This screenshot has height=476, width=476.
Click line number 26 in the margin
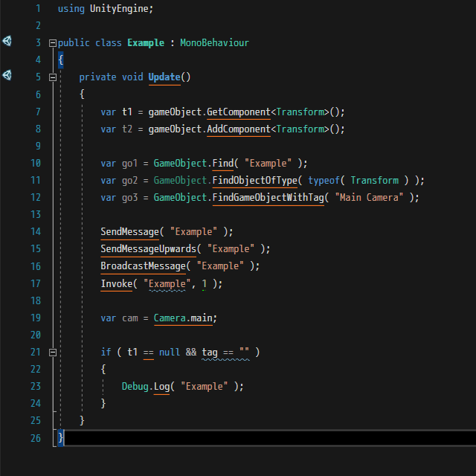point(36,438)
